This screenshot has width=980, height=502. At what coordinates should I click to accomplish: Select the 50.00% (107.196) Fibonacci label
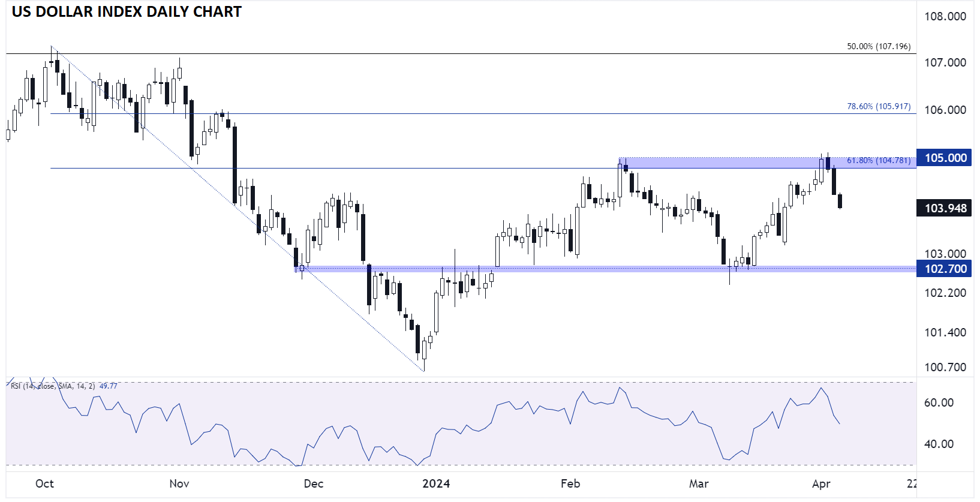tap(879, 46)
